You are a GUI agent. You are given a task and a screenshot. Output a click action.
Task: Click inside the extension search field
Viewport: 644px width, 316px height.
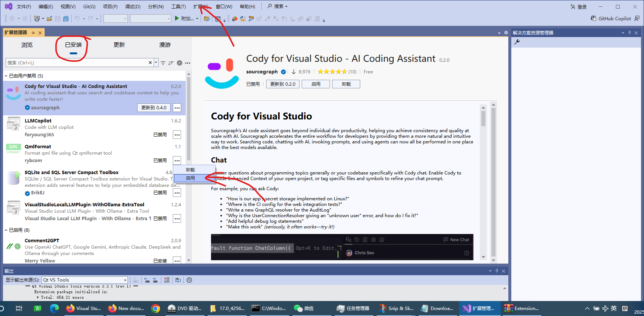[x=77, y=63]
